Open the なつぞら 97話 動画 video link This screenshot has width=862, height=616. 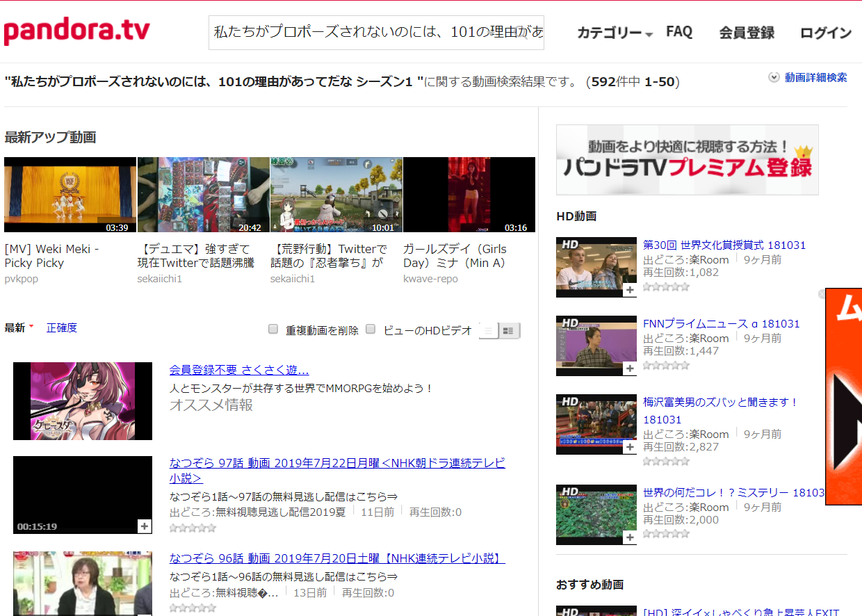point(337,471)
